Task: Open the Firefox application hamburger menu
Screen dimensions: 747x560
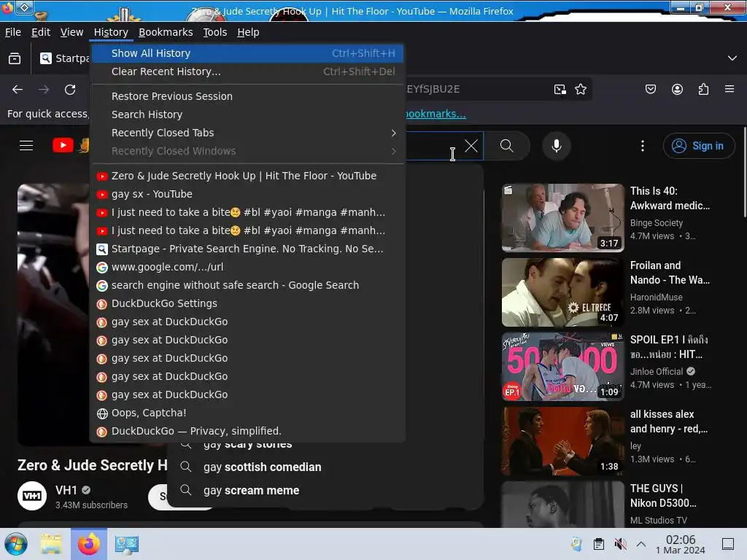Action: coord(729,89)
